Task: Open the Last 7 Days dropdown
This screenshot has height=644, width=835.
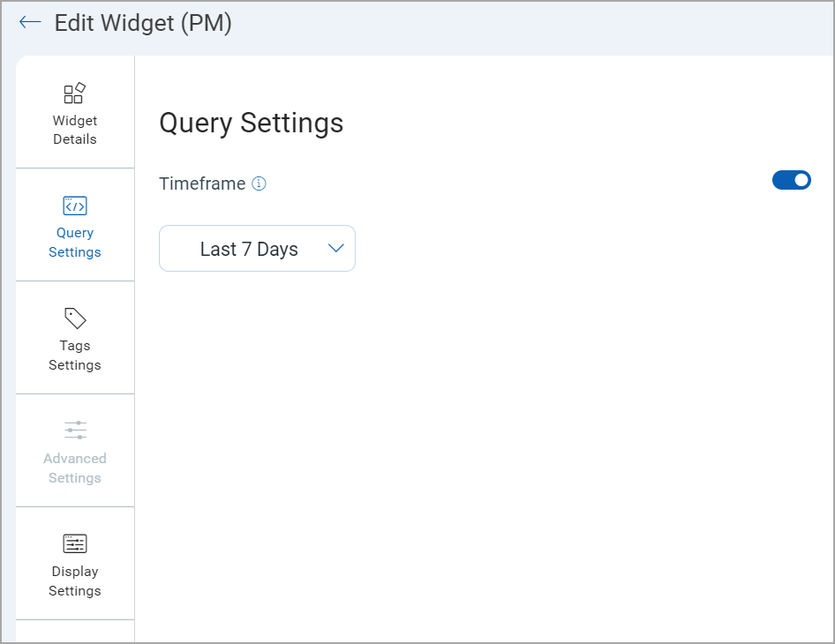Action: click(x=257, y=249)
